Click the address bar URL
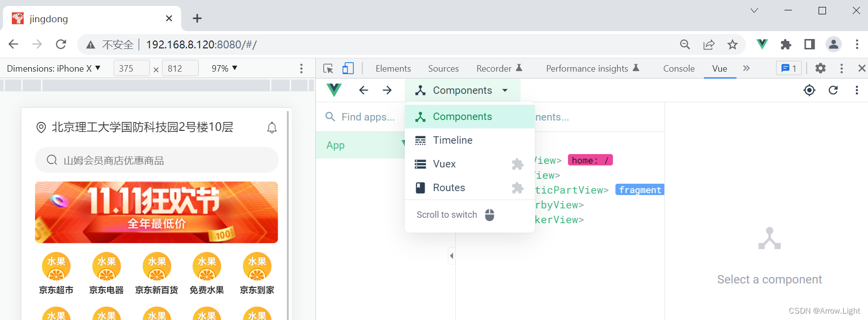 coord(201,44)
